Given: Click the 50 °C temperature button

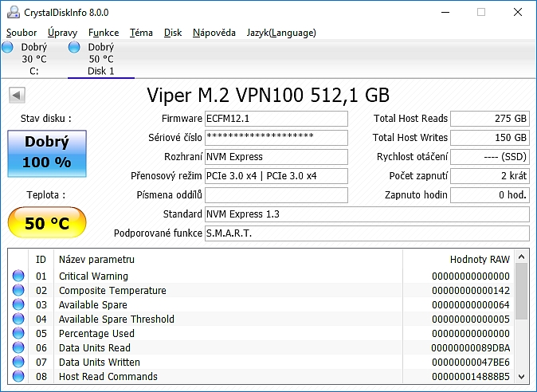Looking at the screenshot, I should click(x=47, y=223).
